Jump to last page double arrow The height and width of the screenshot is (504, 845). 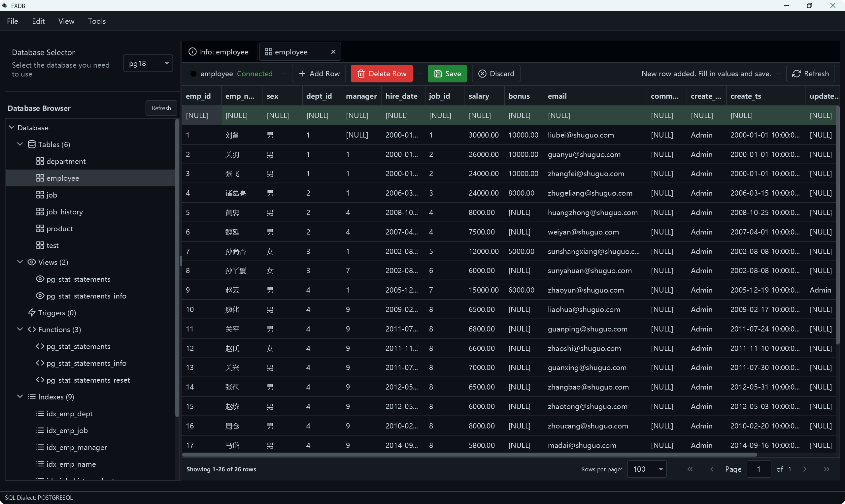(x=826, y=469)
